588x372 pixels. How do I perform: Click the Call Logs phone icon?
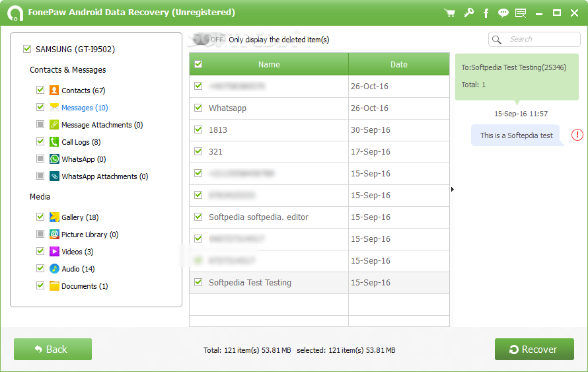click(54, 142)
